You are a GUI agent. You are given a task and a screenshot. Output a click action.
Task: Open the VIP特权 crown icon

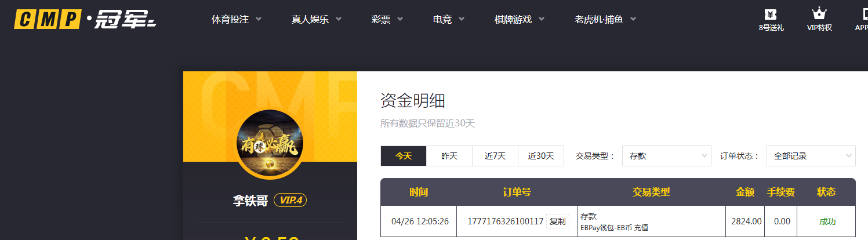pos(819,20)
